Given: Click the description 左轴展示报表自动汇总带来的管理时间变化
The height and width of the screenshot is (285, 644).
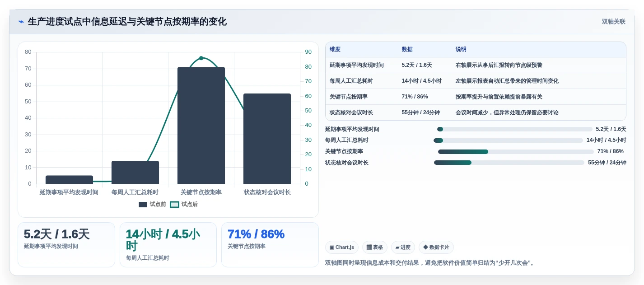Looking at the screenshot, I should coord(507,81).
